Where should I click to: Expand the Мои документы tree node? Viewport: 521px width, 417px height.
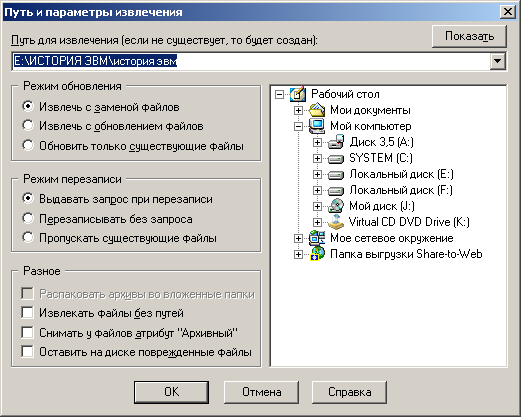(x=298, y=110)
